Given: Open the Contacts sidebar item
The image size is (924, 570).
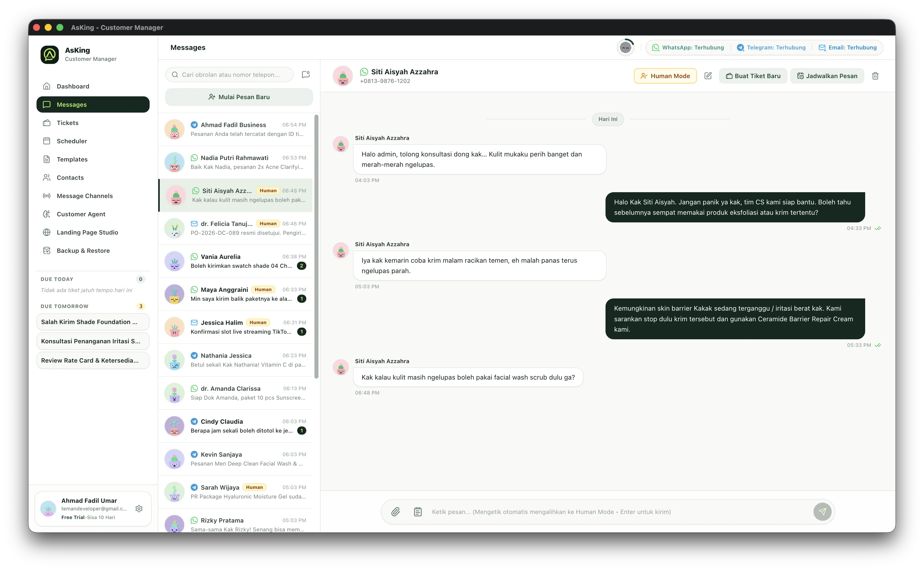Looking at the screenshot, I should [93, 177].
